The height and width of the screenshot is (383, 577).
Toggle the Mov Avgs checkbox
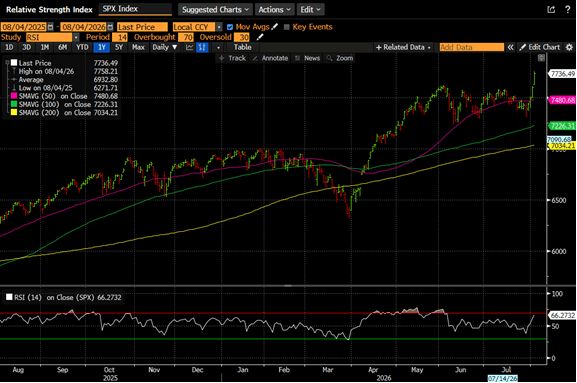[230, 27]
